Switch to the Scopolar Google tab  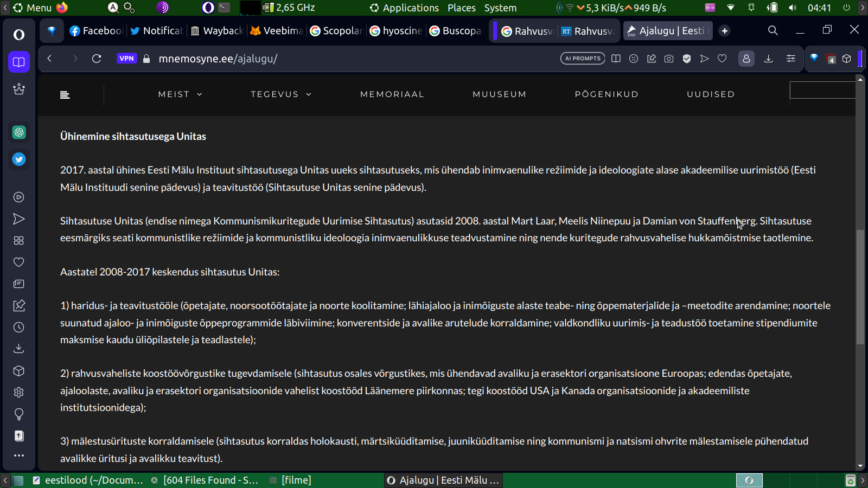tap(336, 31)
